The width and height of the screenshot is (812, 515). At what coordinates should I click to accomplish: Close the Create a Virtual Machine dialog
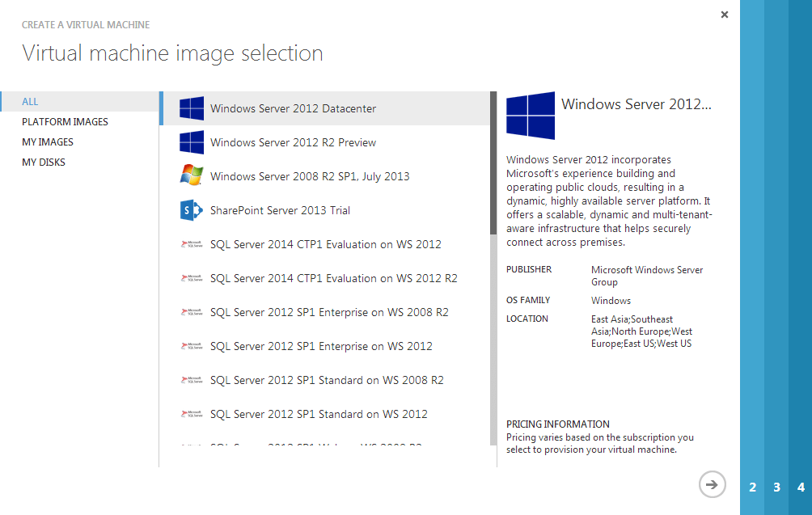(725, 15)
